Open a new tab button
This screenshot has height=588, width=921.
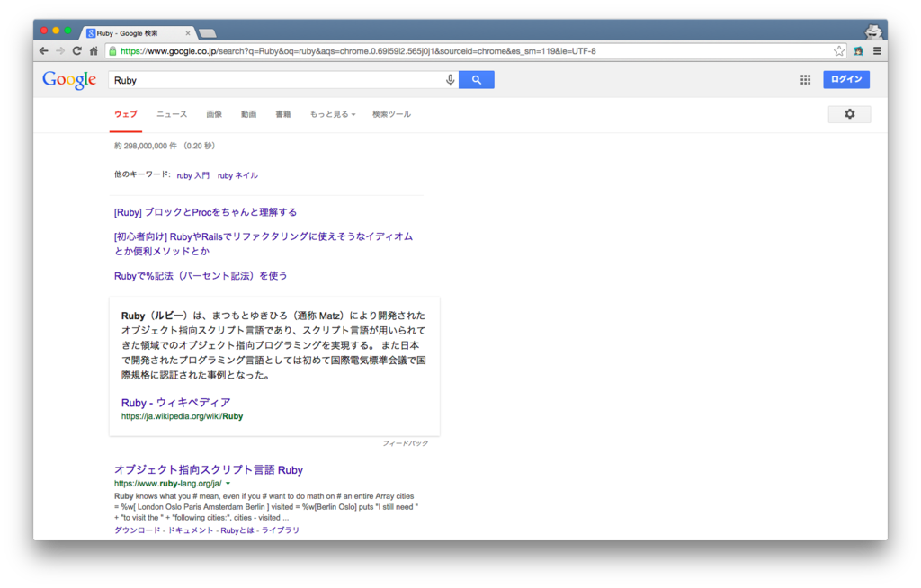tap(208, 33)
